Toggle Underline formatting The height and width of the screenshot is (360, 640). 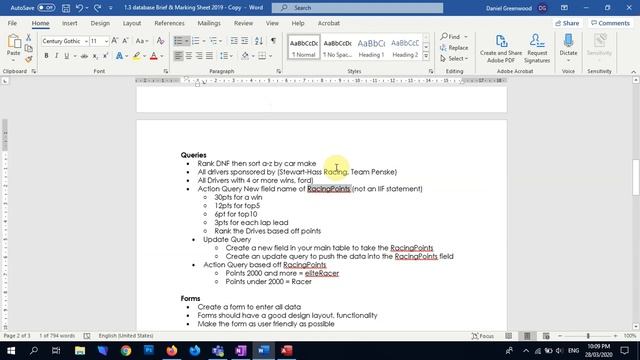tap(66, 56)
